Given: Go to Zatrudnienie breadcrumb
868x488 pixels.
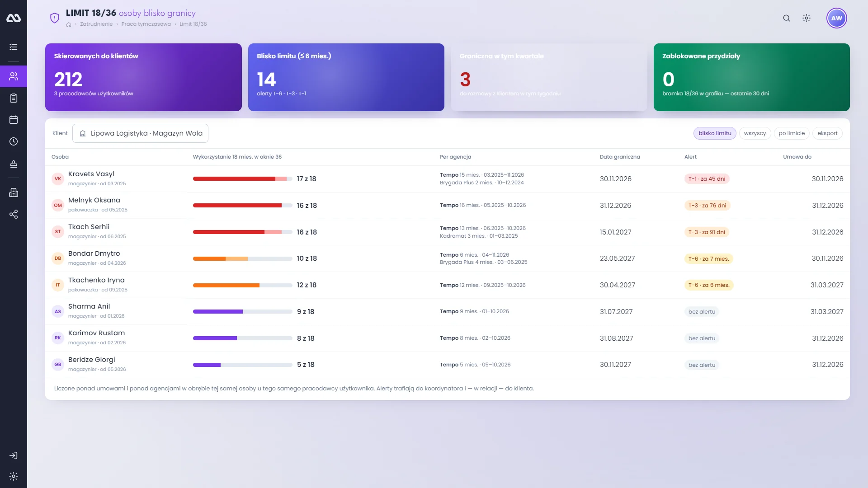Looking at the screenshot, I should click(x=96, y=24).
